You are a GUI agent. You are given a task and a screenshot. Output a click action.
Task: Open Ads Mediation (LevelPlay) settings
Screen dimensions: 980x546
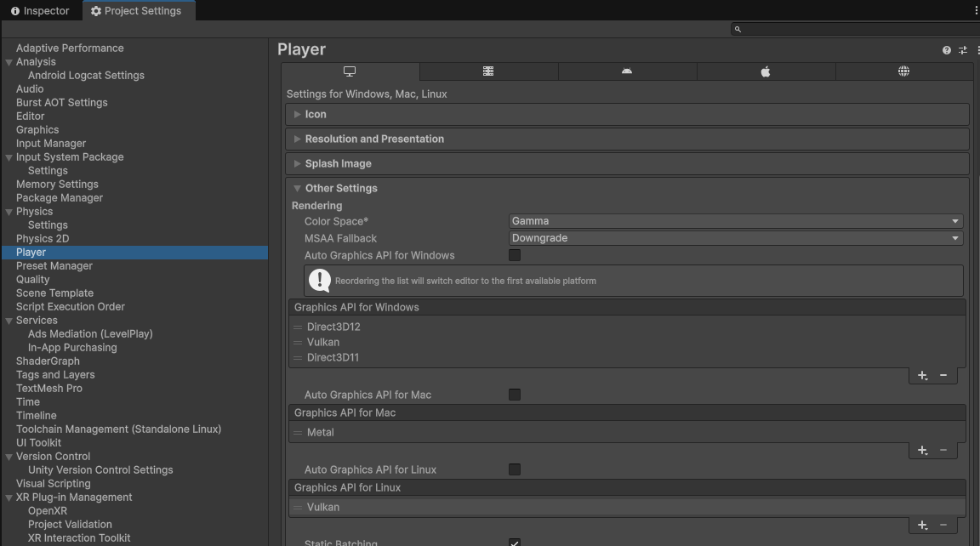coord(90,334)
